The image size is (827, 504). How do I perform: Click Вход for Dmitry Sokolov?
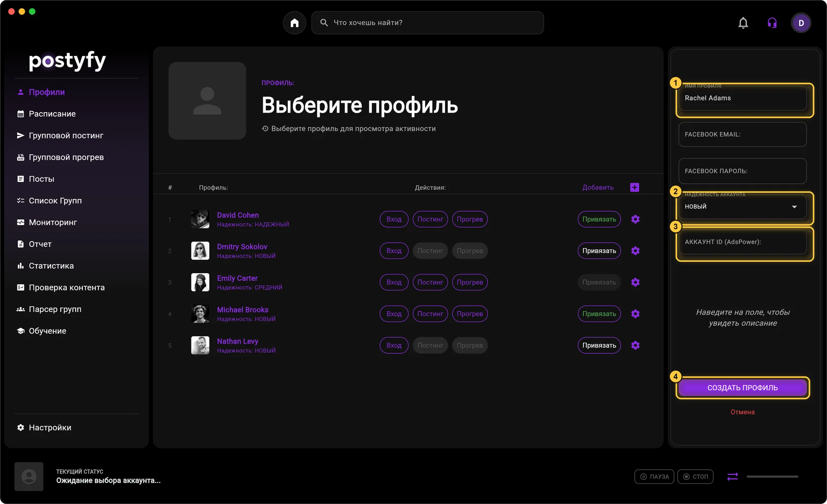coord(394,251)
